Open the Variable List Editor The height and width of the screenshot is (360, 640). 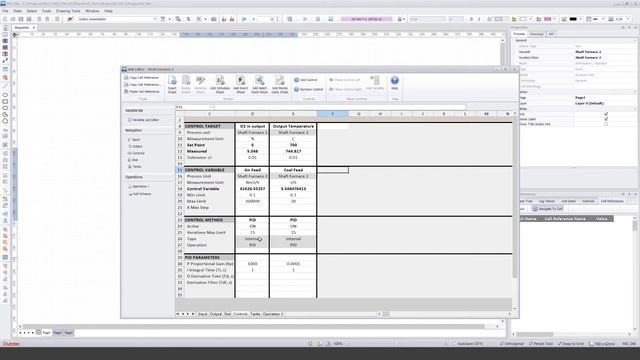click(144, 120)
